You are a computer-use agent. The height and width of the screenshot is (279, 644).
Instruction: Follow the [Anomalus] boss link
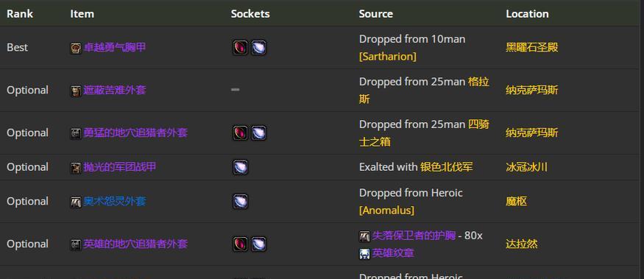point(386,211)
